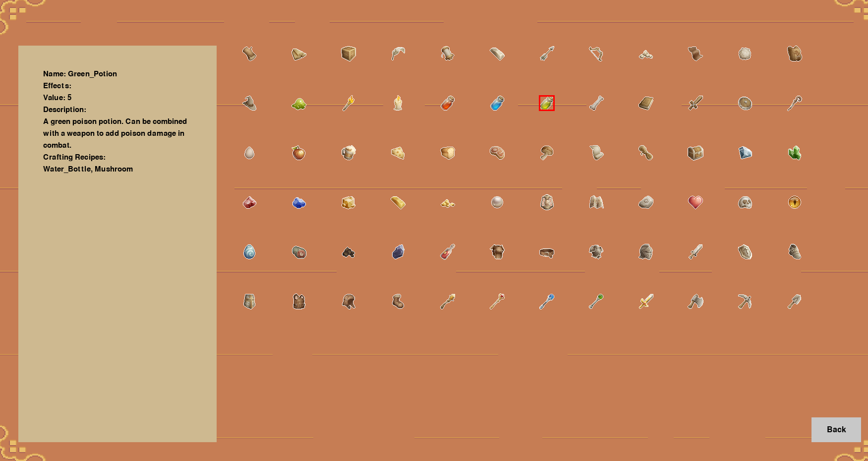Select the foamy beer mug item
This screenshot has height=461, width=868.
(348, 153)
